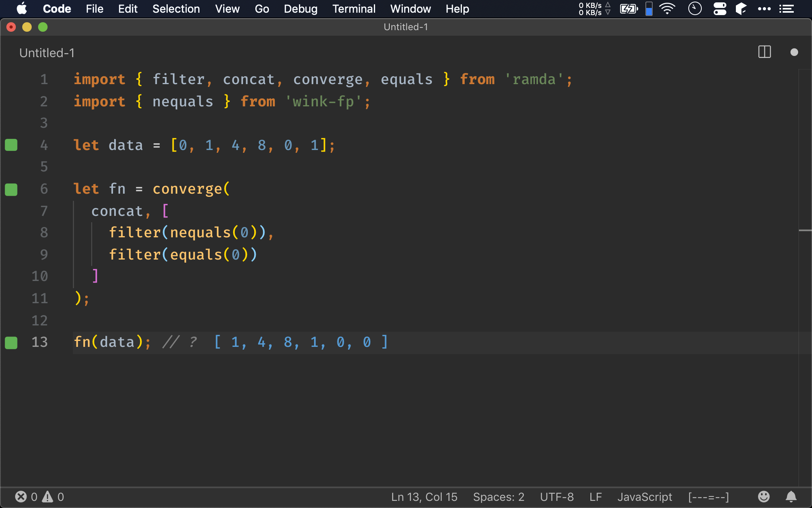Screen dimensions: 812x508
Task: Open Notification Center list icon
Action: click(786, 9)
